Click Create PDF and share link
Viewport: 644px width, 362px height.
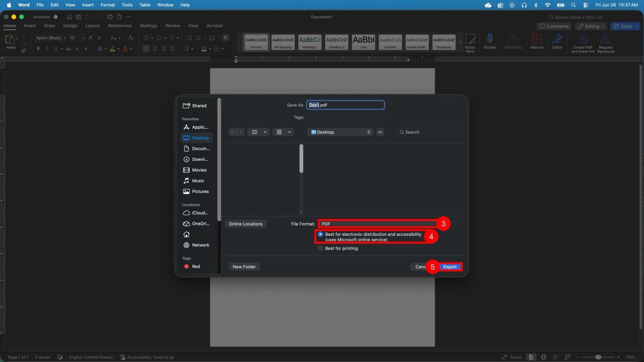click(x=583, y=43)
